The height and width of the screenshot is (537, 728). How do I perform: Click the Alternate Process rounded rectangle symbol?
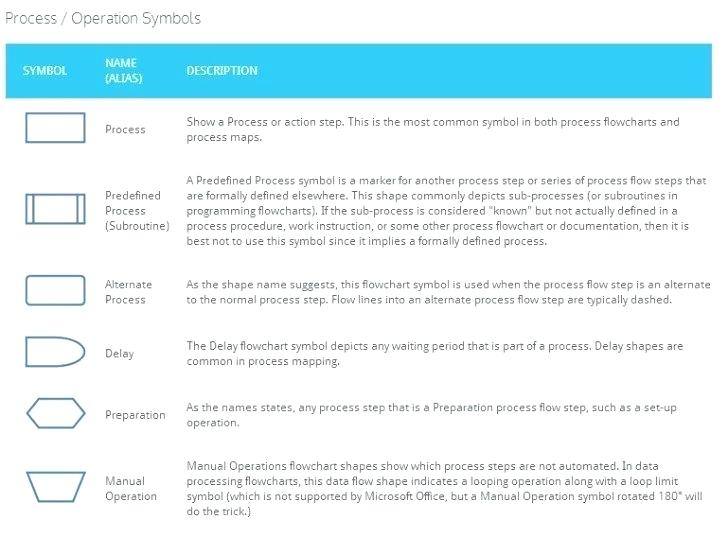[x=54, y=291]
